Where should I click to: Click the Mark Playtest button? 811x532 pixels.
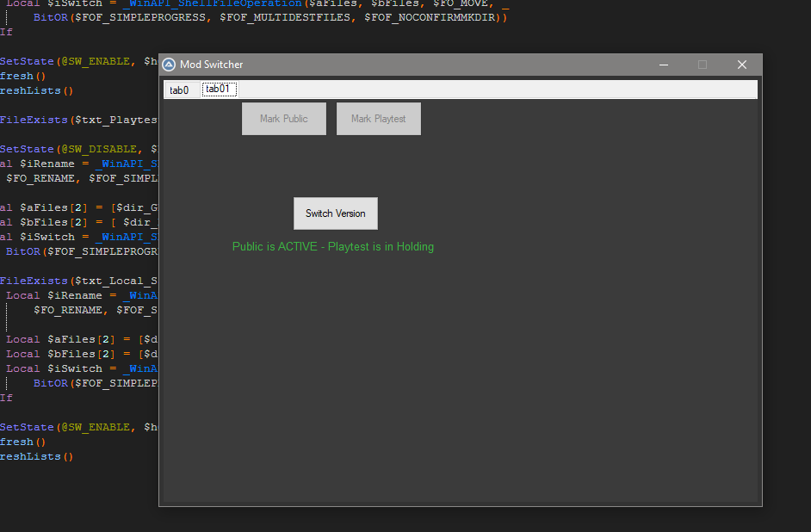(x=379, y=119)
